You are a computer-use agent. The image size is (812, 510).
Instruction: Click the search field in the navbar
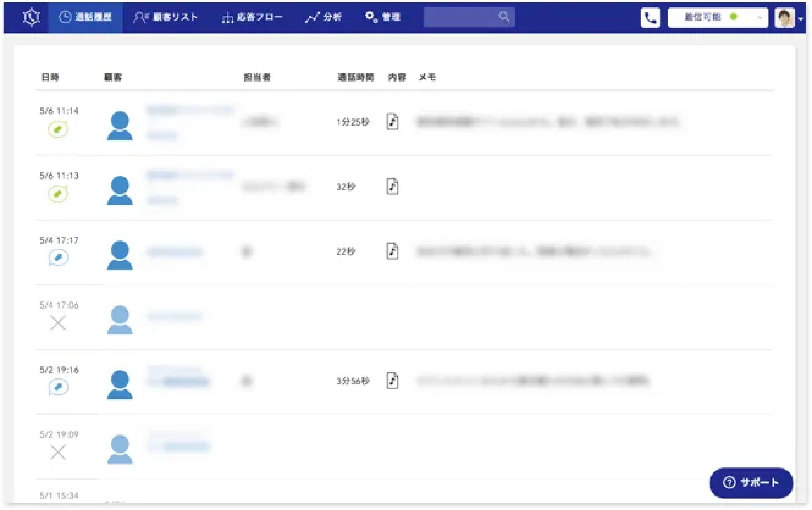(x=469, y=17)
